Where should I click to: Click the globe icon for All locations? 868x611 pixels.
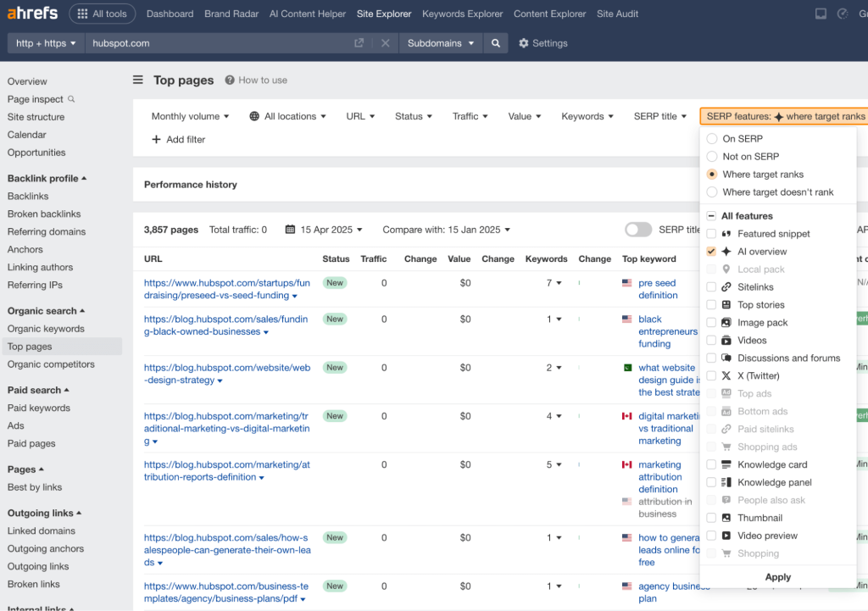[254, 116]
